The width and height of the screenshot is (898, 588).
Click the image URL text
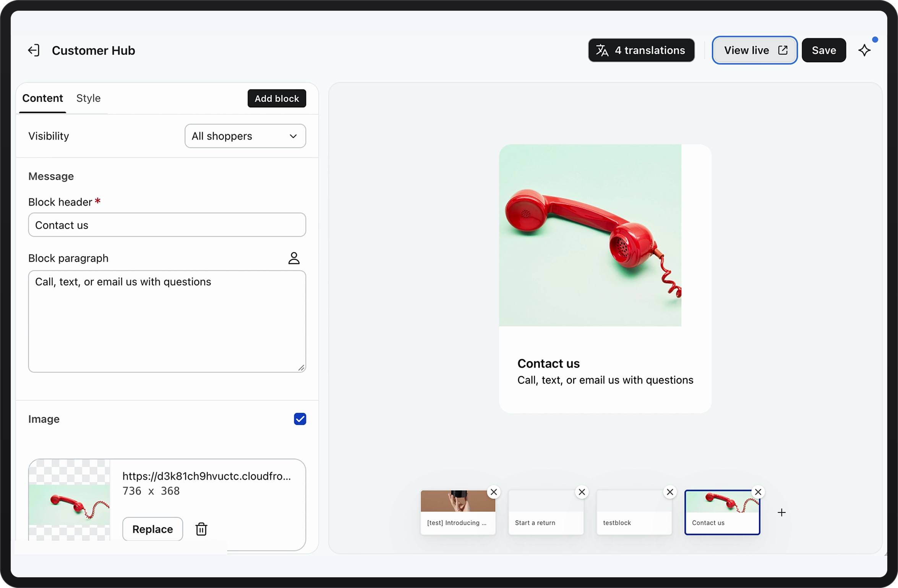click(x=207, y=476)
